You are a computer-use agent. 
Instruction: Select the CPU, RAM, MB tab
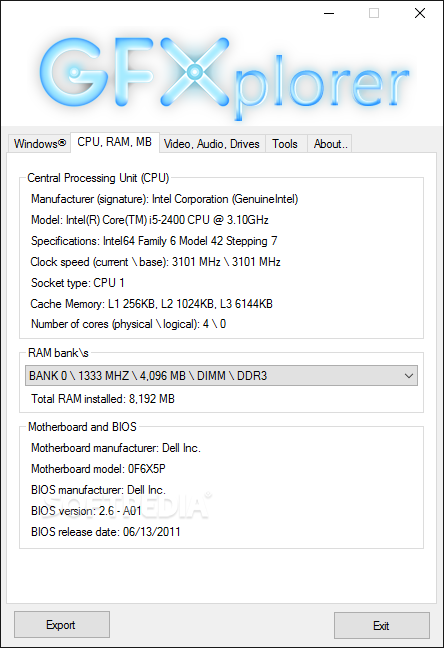pos(115,142)
